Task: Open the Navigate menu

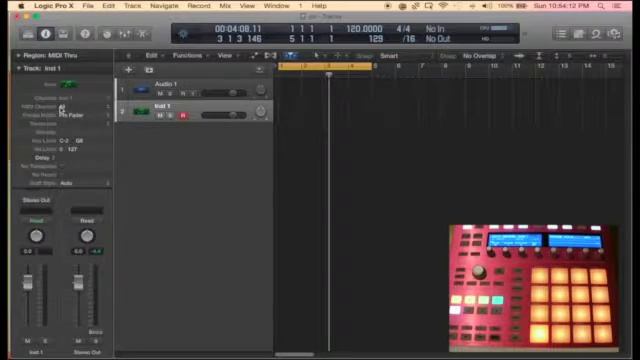Action: point(164,6)
